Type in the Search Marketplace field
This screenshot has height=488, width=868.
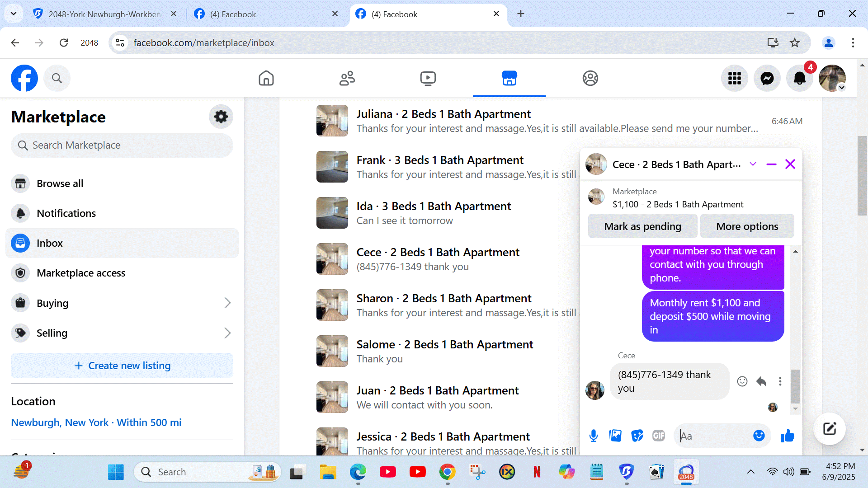point(122,145)
